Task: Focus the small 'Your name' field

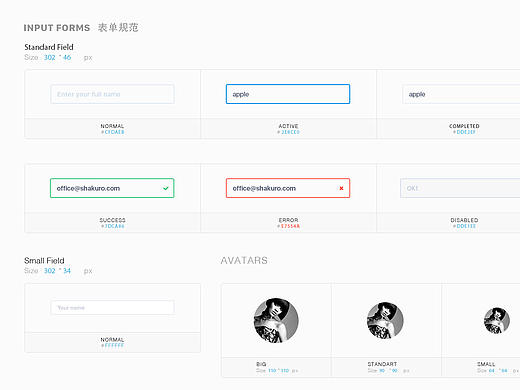Action: point(112,307)
